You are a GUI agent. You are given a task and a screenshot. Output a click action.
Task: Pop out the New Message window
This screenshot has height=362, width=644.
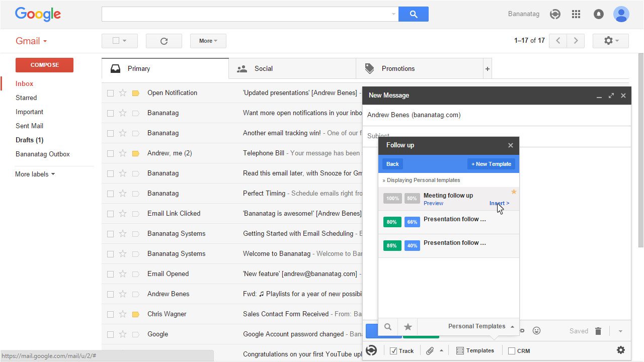click(x=611, y=96)
